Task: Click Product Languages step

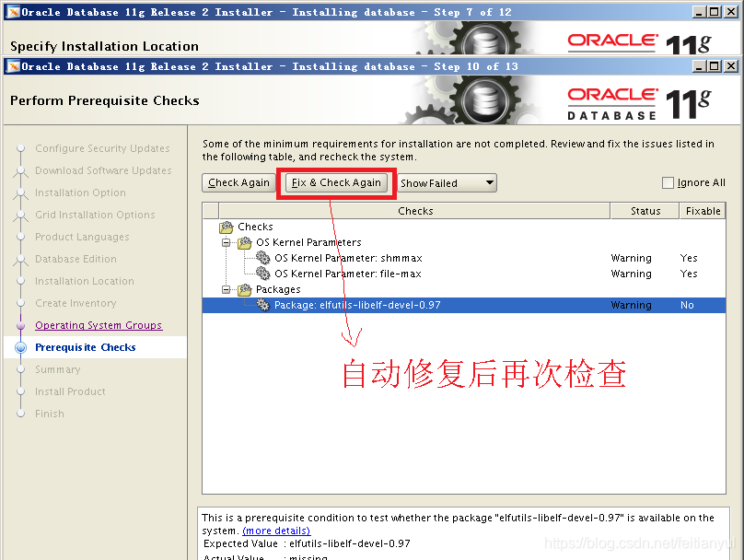Action: point(82,237)
